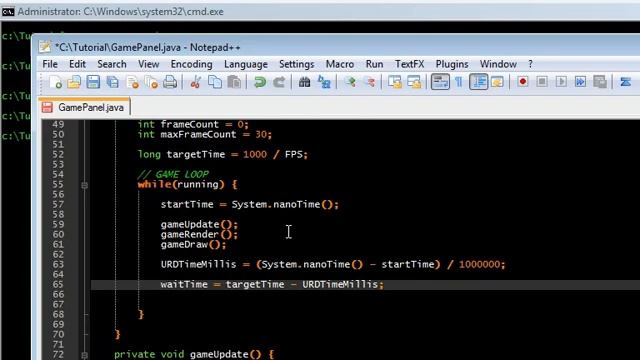
Task: Click on 'private void gameUpdate() {' line
Action: point(194,354)
